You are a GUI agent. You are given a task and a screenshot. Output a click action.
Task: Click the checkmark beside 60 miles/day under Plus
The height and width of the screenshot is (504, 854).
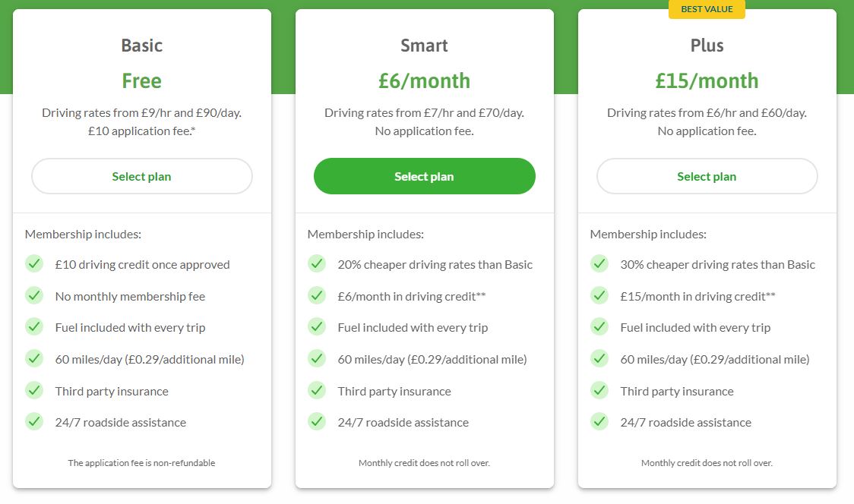tap(599, 359)
